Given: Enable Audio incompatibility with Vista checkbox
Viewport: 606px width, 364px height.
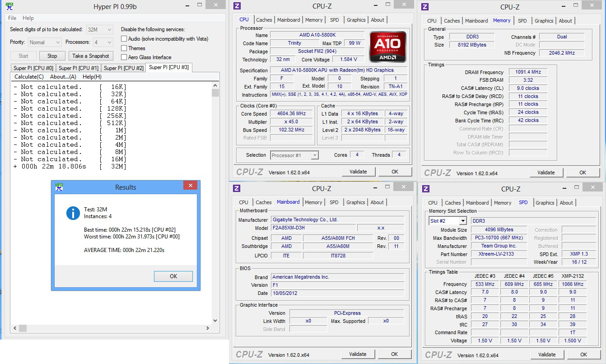Looking at the screenshot, I should [x=124, y=39].
